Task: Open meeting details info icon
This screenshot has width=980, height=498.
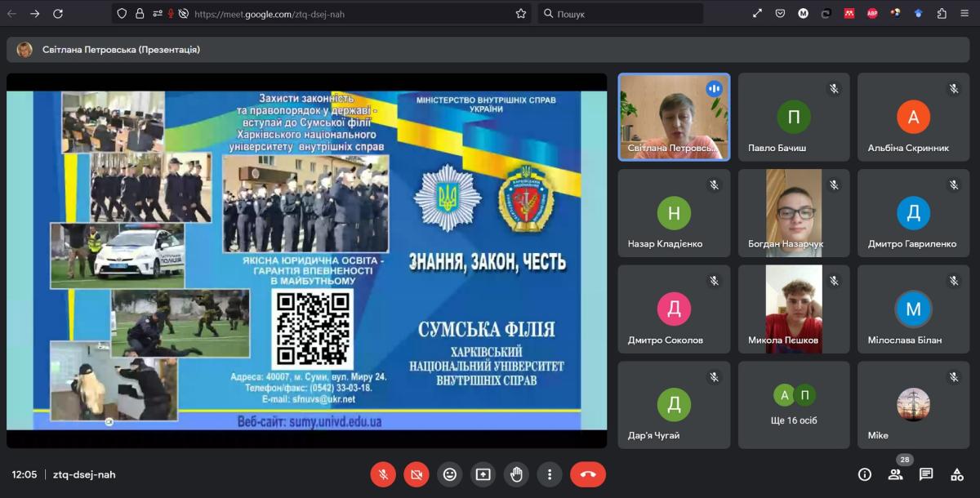Action: tap(865, 474)
